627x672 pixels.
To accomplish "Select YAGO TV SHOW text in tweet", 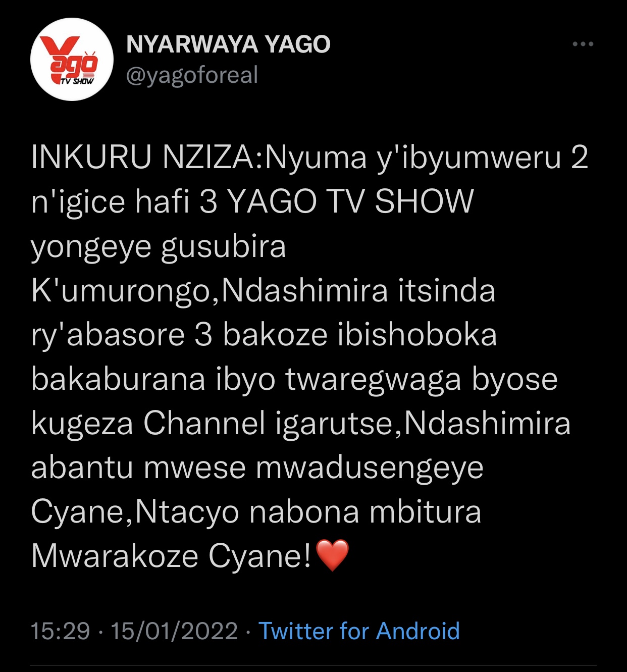I will 351,201.
